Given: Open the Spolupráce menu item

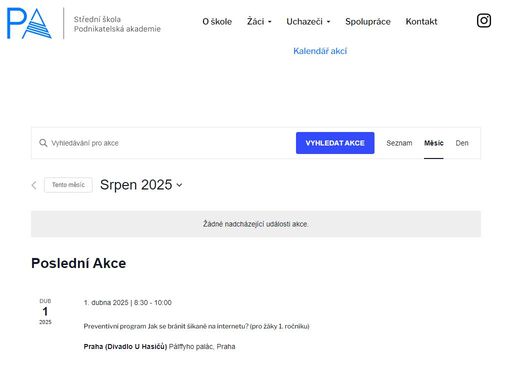Looking at the screenshot, I should [368, 22].
